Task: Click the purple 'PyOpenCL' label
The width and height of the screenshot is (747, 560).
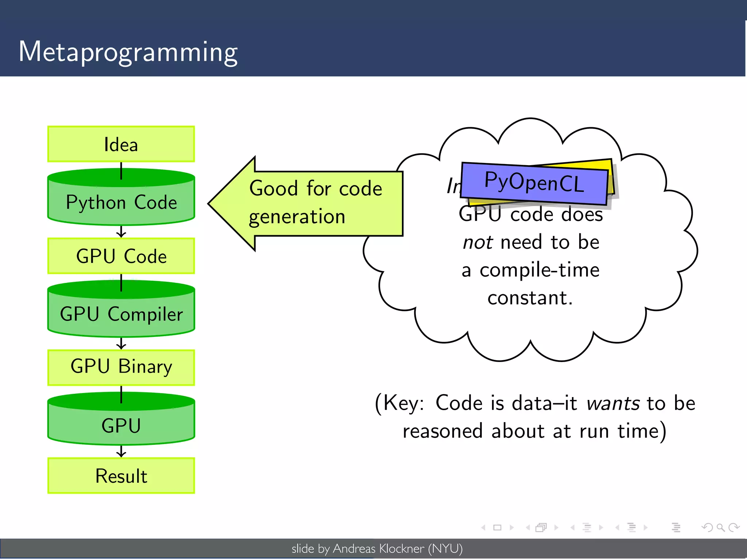Action: click(x=534, y=183)
